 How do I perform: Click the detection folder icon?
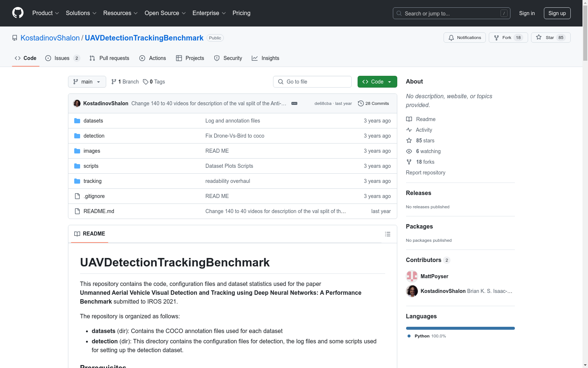[x=77, y=136]
